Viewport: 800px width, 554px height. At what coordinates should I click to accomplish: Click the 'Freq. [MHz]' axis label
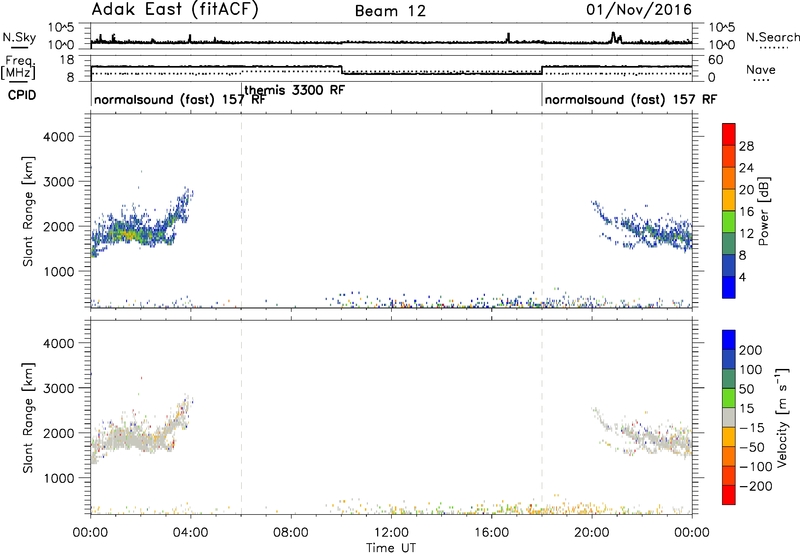point(18,68)
